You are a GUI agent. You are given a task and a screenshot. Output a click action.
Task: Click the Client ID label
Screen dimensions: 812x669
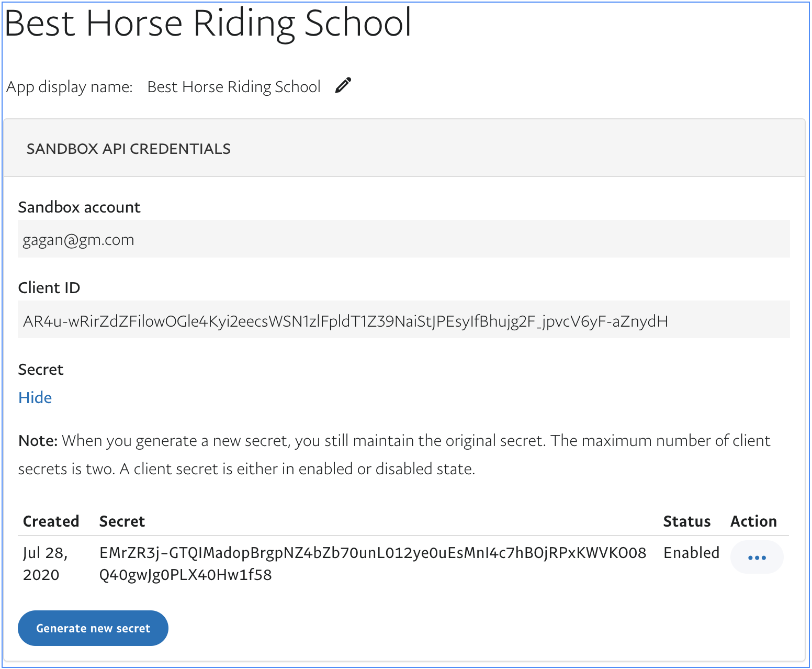click(49, 288)
